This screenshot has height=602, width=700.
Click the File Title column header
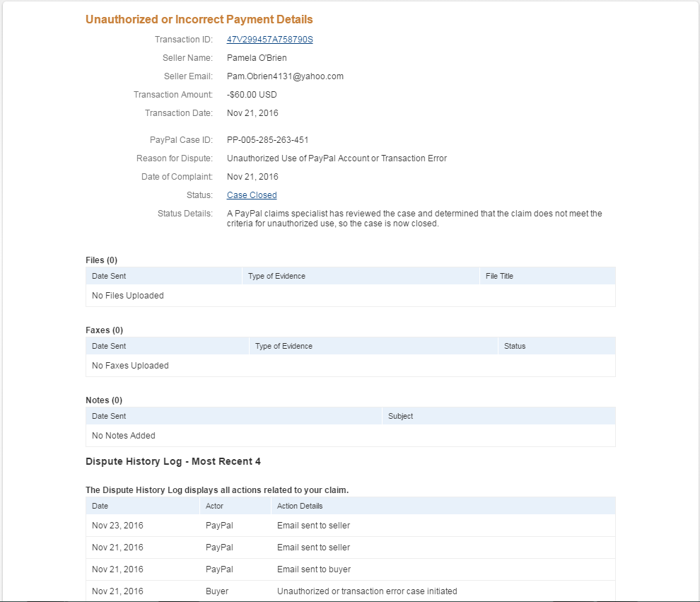[x=499, y=276]
